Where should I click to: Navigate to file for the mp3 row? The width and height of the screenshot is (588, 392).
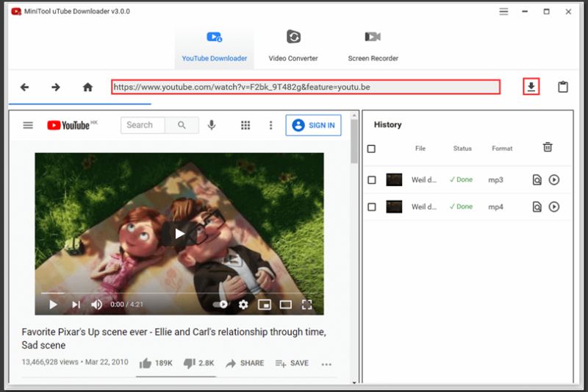click(537, 180)
